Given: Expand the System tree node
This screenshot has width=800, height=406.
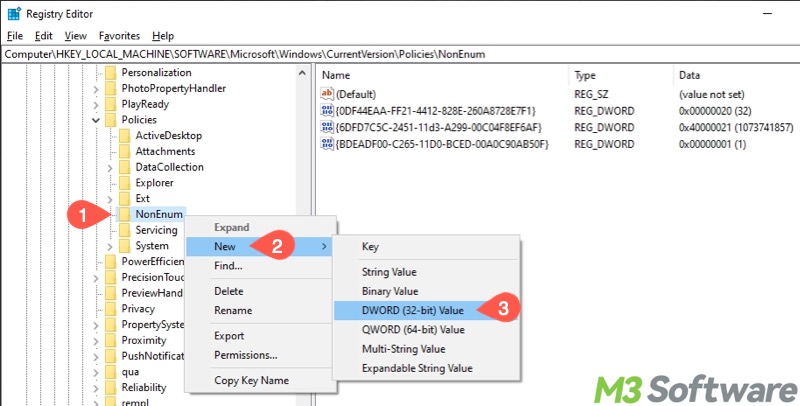Looking at the screenshot, I should (x=110, y=246).
